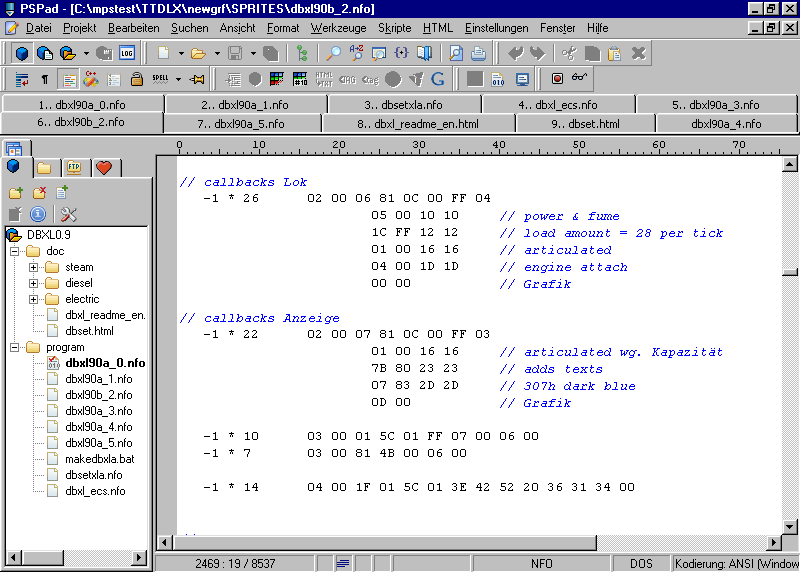This screenshot has width=800, height=572.
Task: Switch to tab 3.. dbsetxla.nfo
Action: [404, 105]
